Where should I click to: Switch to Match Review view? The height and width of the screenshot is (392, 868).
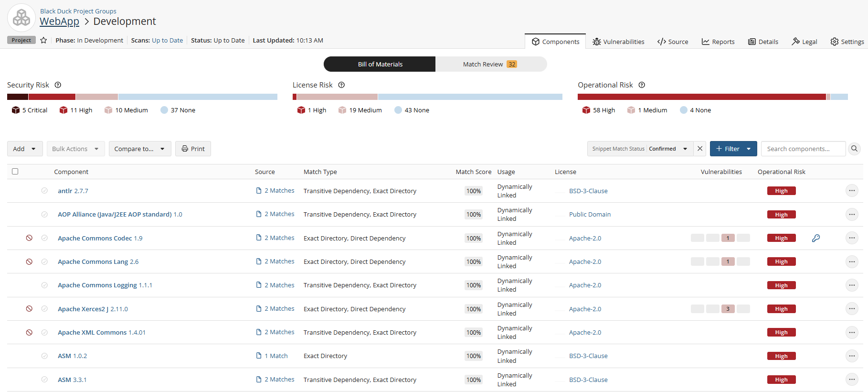pyautogui.click(x=491, y=64)
